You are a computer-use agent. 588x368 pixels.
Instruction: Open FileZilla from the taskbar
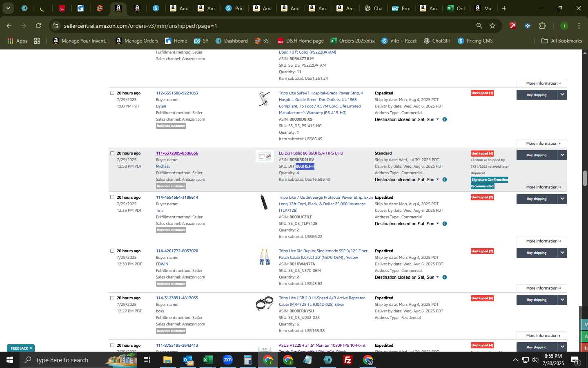(348, 360)
